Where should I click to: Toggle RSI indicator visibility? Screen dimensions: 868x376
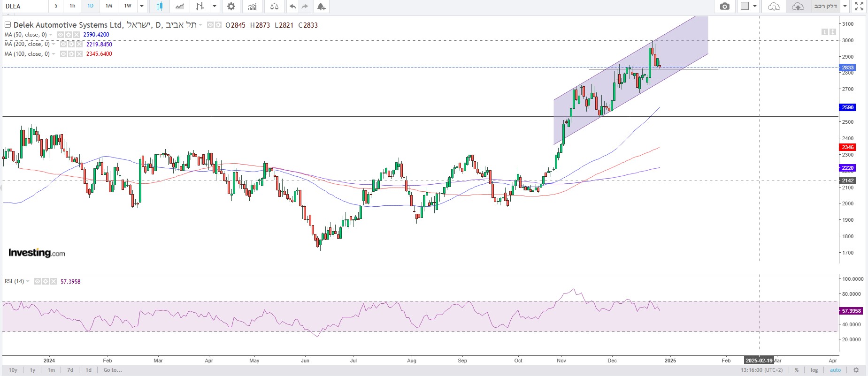(38, 281)
